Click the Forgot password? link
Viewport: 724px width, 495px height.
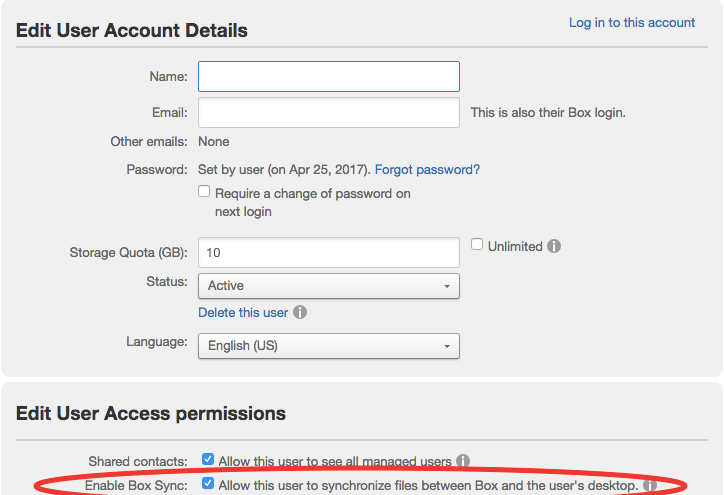click(x=427, y=169)
